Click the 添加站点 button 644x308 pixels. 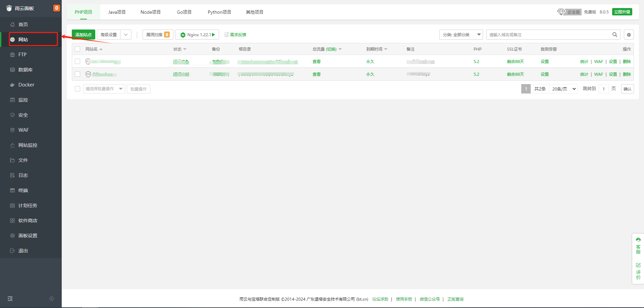[x=84, y=35]
